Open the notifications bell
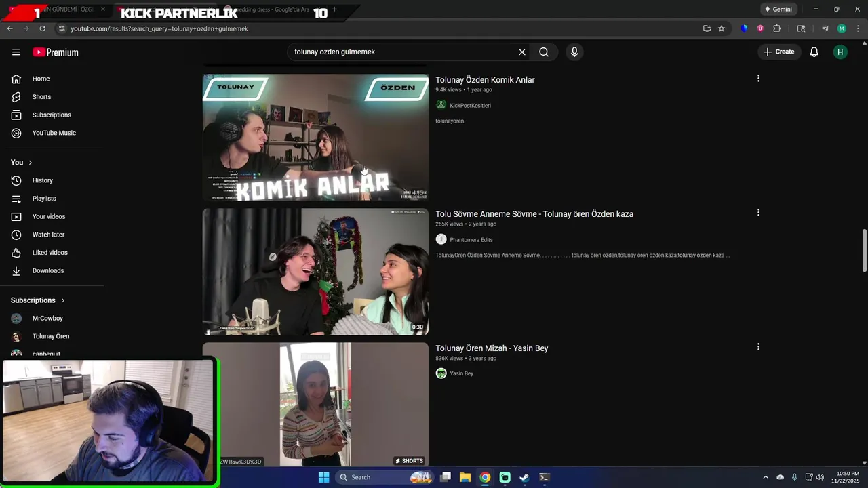The height and width of the screenshot is (488, 868). (x=814, y=52)
